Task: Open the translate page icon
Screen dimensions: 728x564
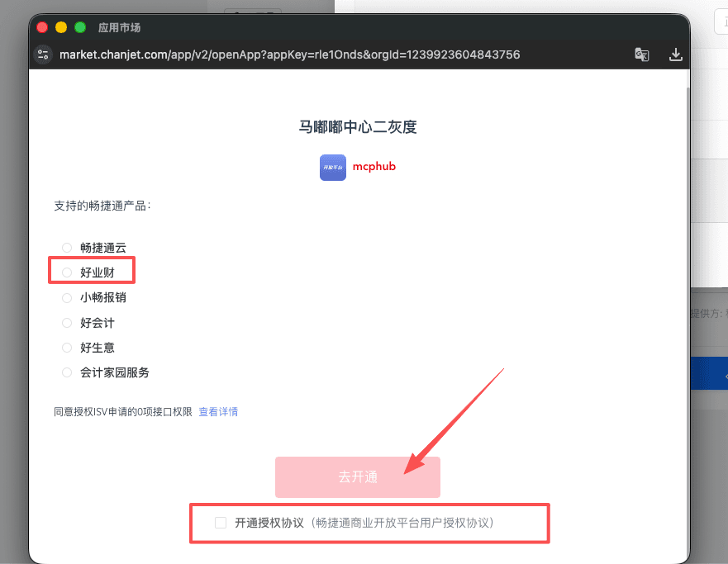Action: coord(641,55)
